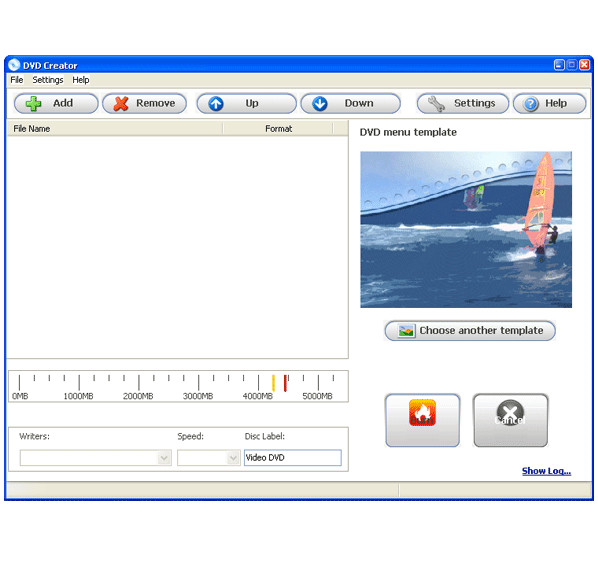The width and height of the screenshot is (598, 570).
Task: Minimize the DVD Creator window
Action: pos(559,65)
